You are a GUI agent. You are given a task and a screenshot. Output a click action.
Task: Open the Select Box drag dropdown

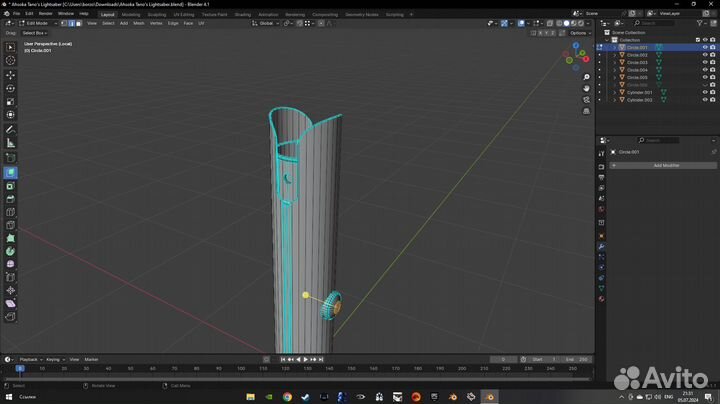click(x=34, y=33)
